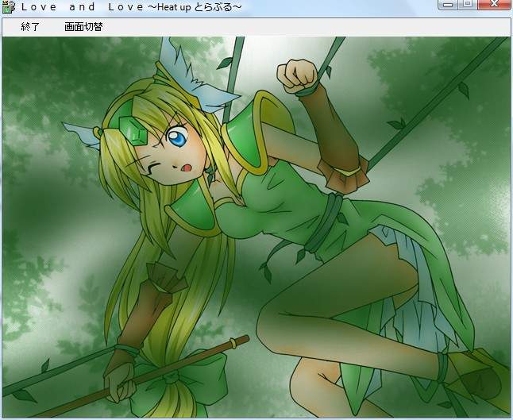
Task: Open the 画面切替 menu
Action: click(83, 27)
